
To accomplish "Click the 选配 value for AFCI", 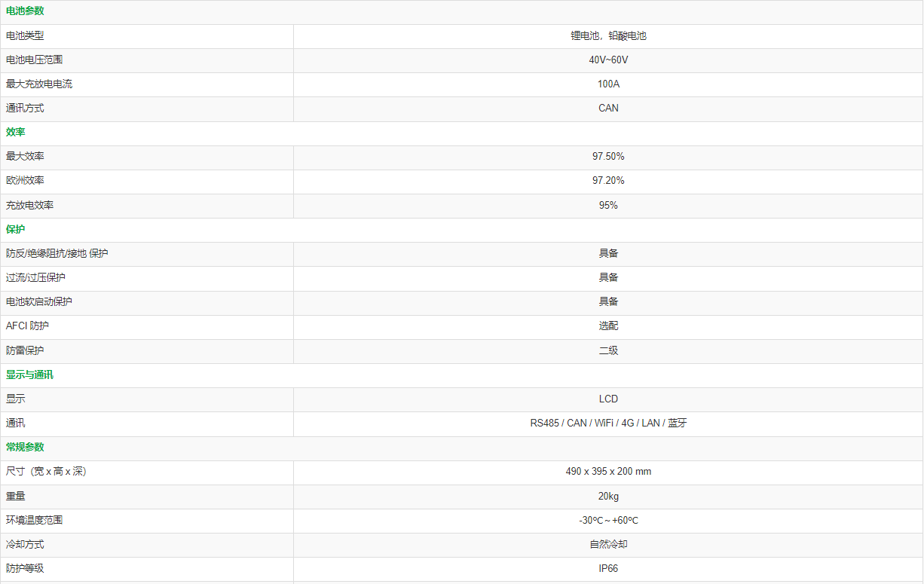I will [608, 326].
